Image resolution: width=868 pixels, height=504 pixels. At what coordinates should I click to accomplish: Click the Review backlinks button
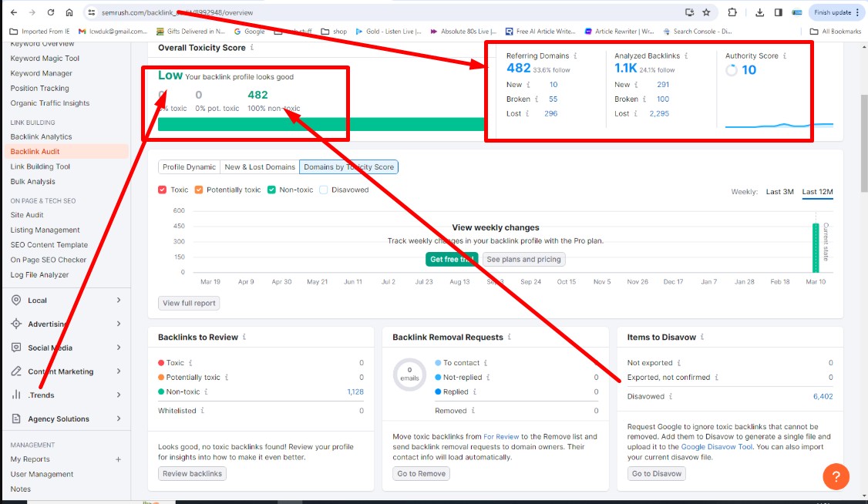[x=192, y=474]
